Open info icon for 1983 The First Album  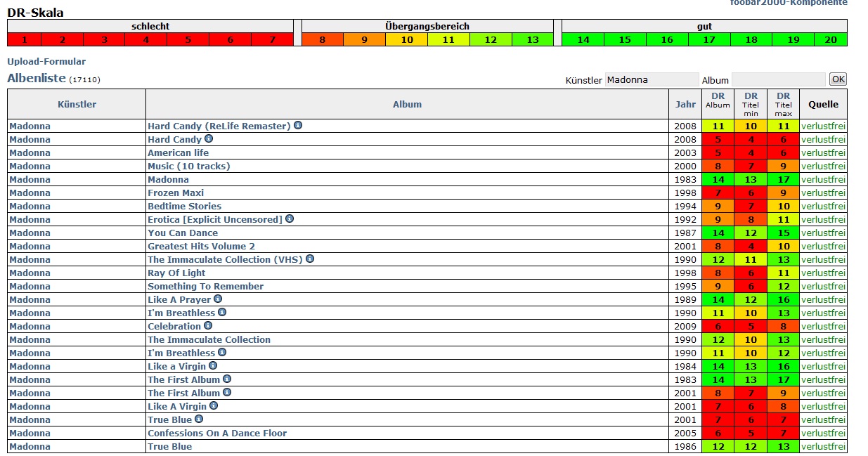[x=227, y=379]
